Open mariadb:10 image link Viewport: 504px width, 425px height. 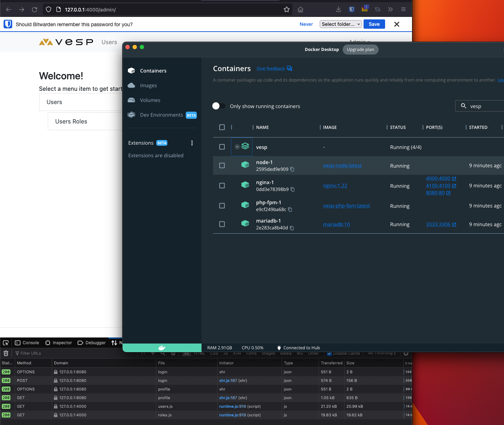coord(336,224)
